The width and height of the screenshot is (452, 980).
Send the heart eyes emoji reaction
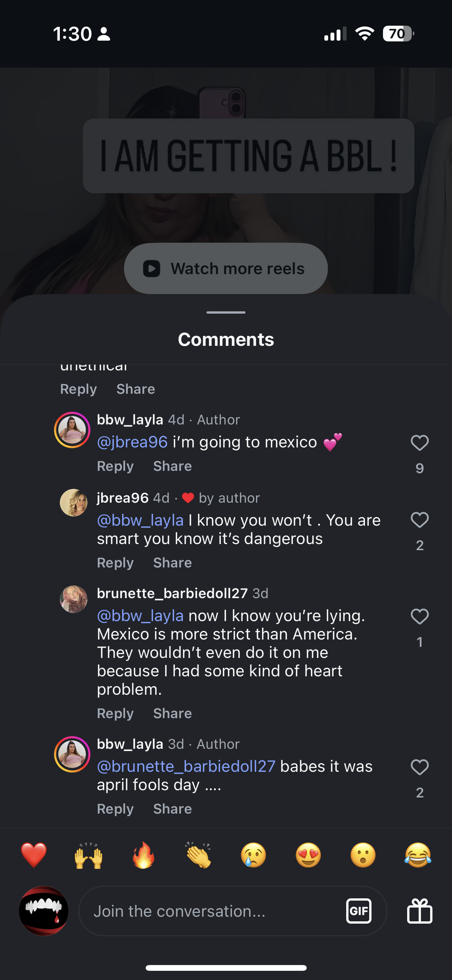308,855
